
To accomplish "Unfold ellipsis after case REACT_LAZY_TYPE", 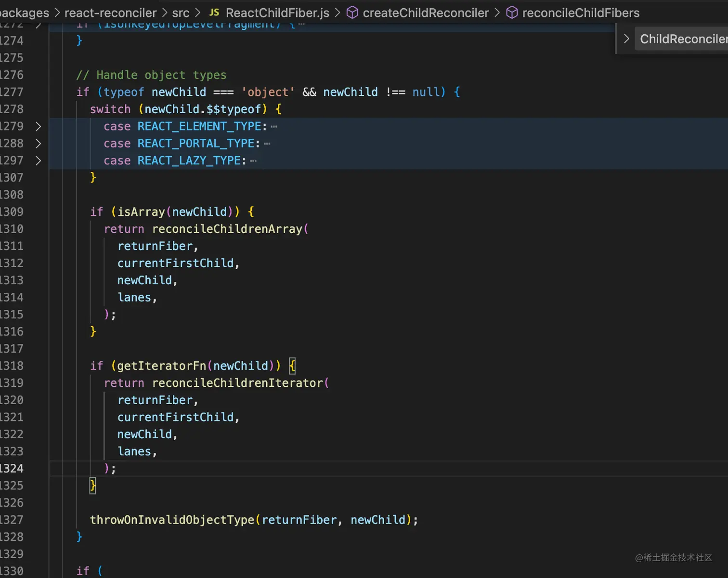I will [x=253, y=161].
